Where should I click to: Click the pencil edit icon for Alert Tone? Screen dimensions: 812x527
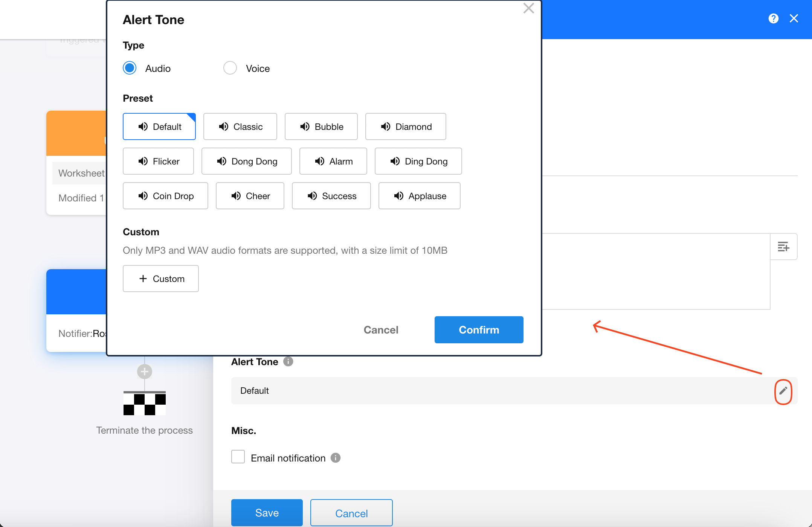point(783,391)
